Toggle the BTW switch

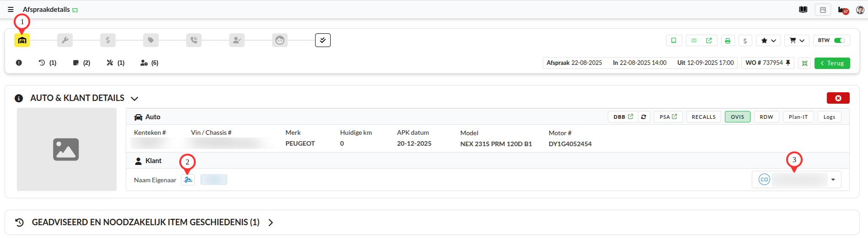[x=839, y=41]
